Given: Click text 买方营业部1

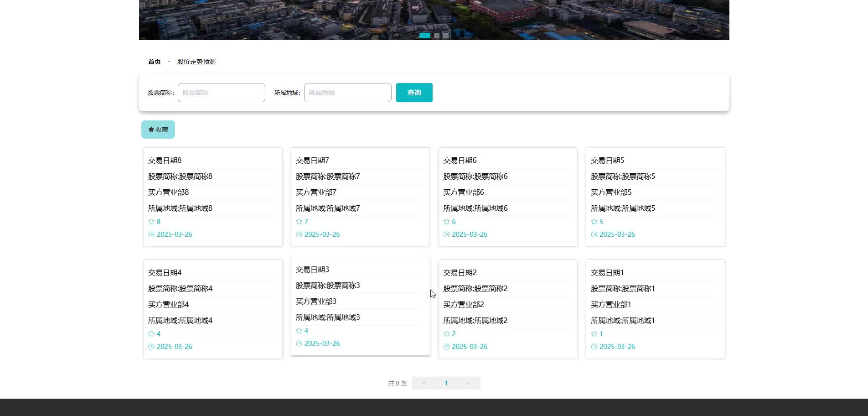Looking at the screenshot, I should click(611, 305).
